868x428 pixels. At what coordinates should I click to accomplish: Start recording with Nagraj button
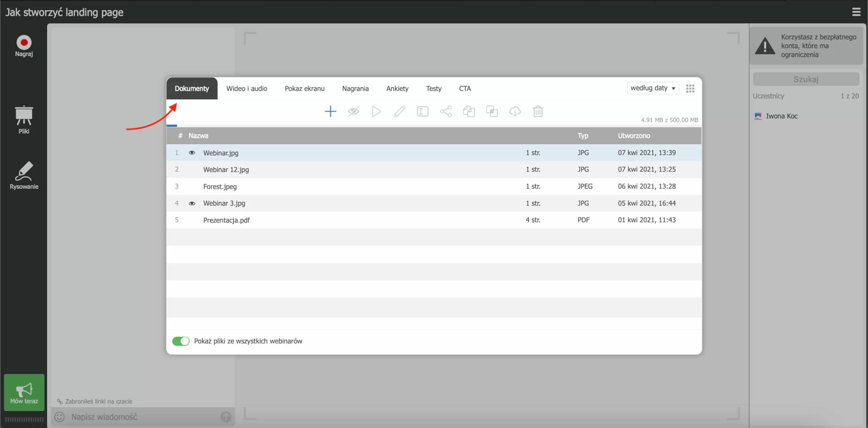[x=24, y=46]
